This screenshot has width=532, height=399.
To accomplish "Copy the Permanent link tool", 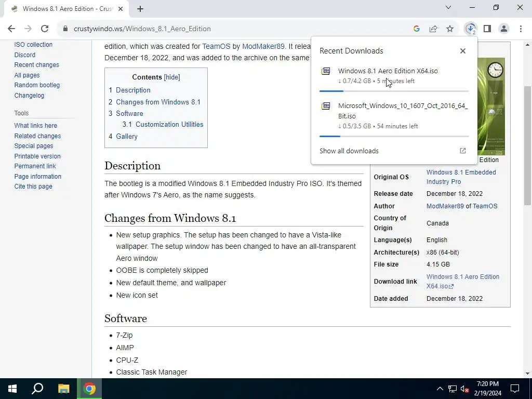I will [35, 166].
